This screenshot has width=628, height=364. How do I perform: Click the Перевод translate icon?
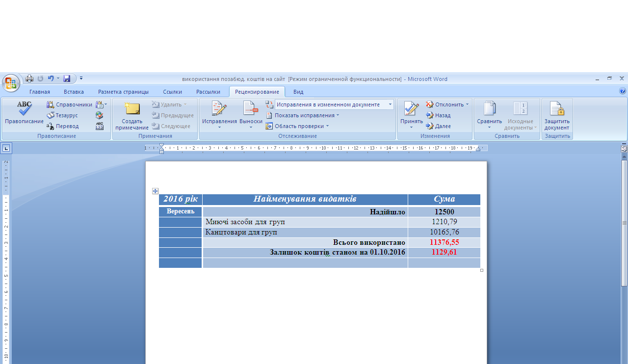pyautogui.click(x=62, y=126)
